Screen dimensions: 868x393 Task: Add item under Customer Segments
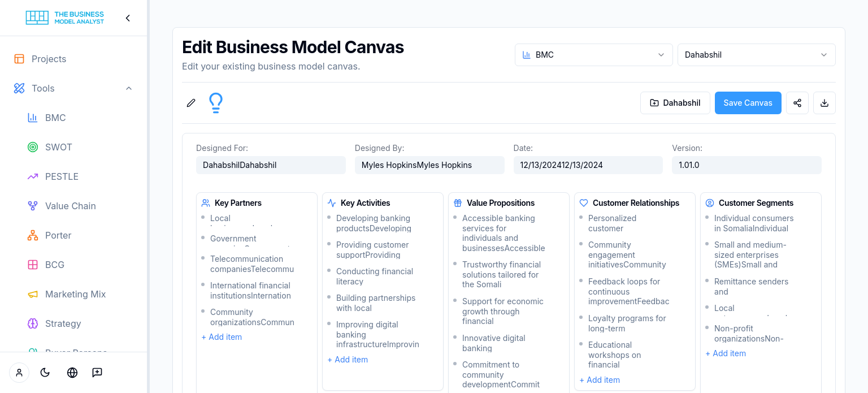(x=726, y=353)
